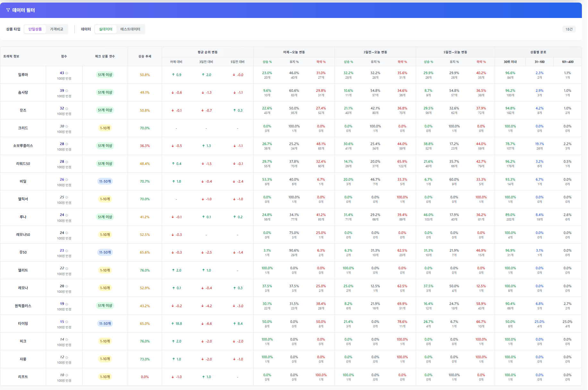Open the info icon by 뮤50's score 23
The image size is (588, 390).
tap(67, 251)
